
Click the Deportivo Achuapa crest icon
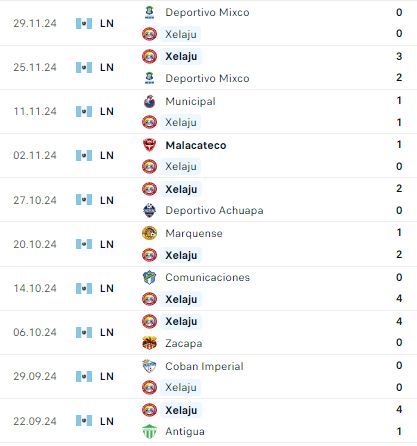[149, 210]
